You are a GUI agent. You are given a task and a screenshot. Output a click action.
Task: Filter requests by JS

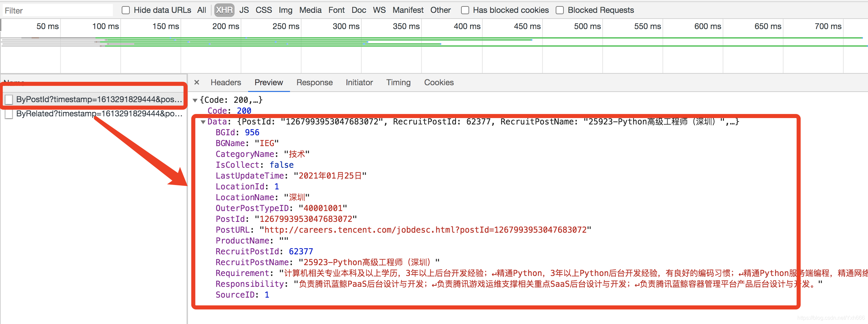pos(244,10)
